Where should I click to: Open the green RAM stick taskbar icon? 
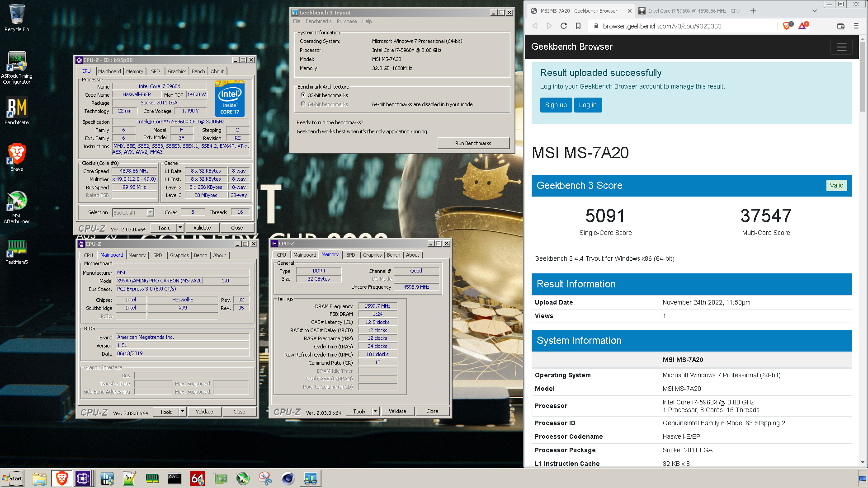point(152,479)
